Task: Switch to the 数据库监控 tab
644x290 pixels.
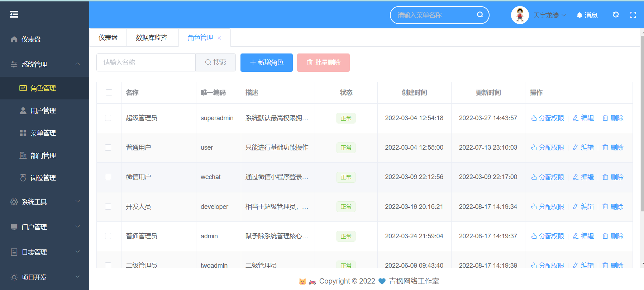Action: (x=152, y=38)
